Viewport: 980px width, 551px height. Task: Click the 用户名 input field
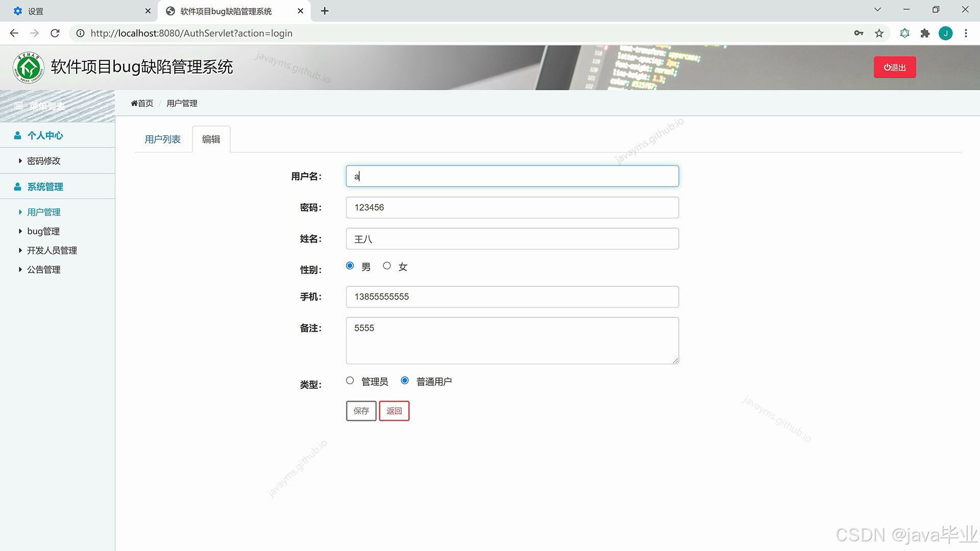pyautogui.click(x=512, y=176)
